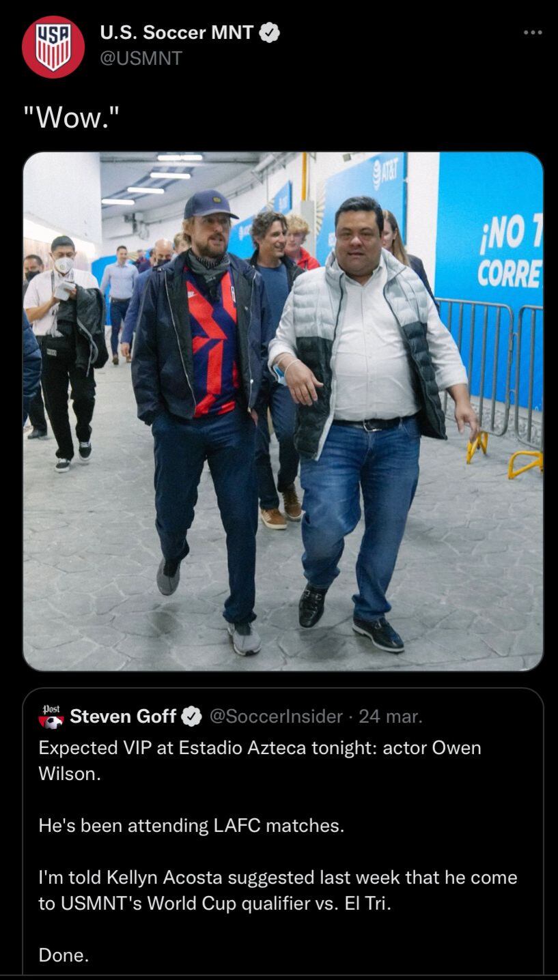Open the U.S. Soccer MNT profile avatar
The image size is (558, 980).
pos(53,46)
